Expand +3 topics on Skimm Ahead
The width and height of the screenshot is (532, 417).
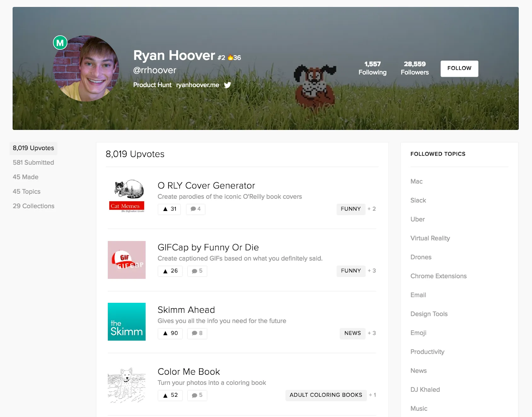pyautogui.click(x=372, y=333)
